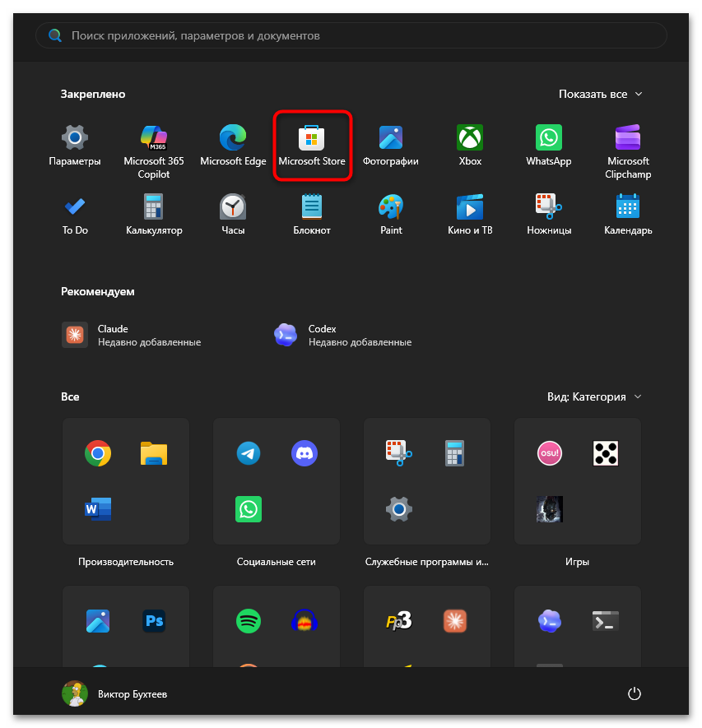Launch Photoshop from the category grid

click(154, 621)
